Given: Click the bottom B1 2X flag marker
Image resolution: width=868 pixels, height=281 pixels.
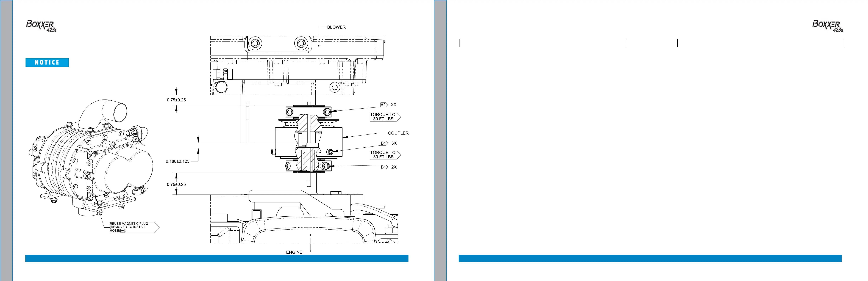Looking at the screenshot, I should (384, 167).
